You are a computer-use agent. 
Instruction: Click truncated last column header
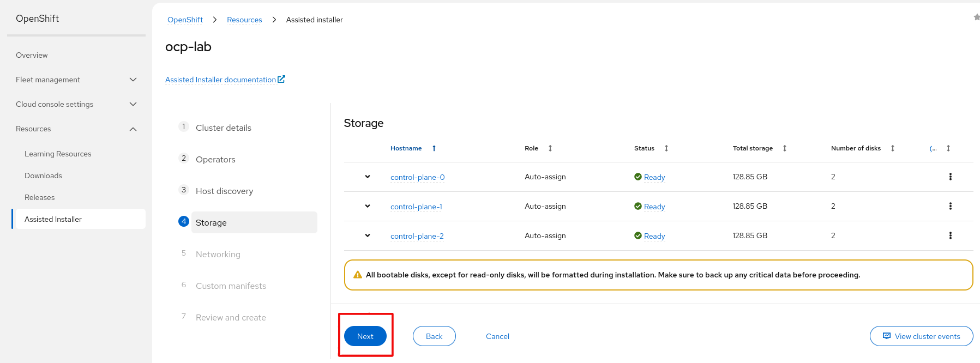tap(933, 148)
